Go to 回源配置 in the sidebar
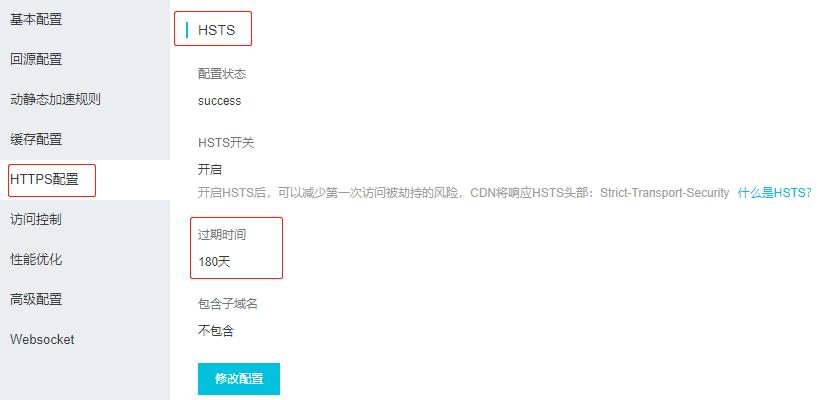 click(x=36, y=59)
